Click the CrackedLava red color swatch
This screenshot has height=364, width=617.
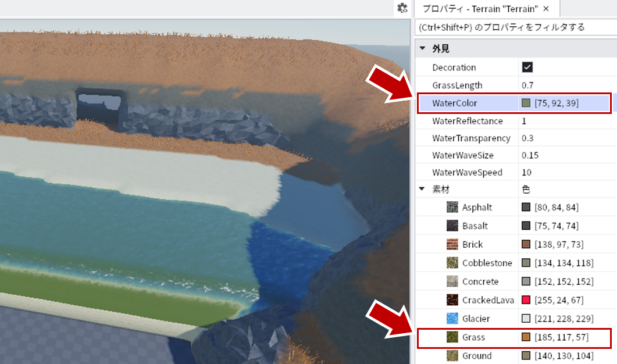(526, 300)
